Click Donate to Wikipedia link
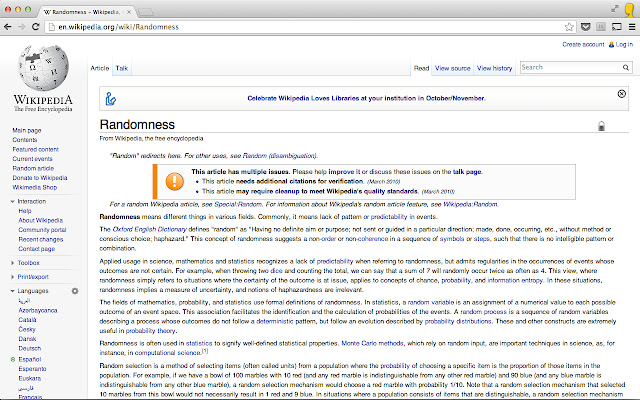640x400 pixels. coord(40,178)
